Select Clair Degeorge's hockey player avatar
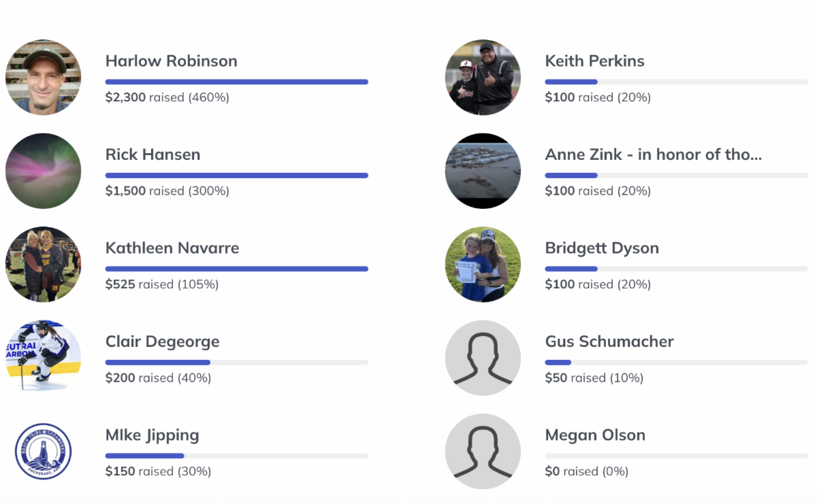The image size is (817, 504). tap(43, 358)
